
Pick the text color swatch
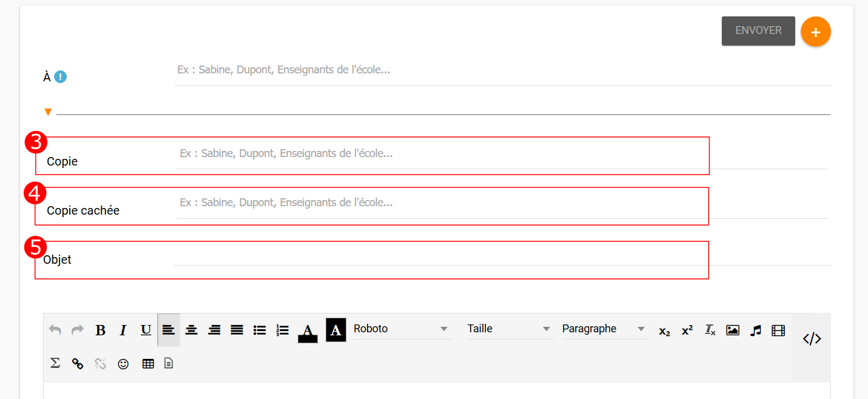pos(308,331)
